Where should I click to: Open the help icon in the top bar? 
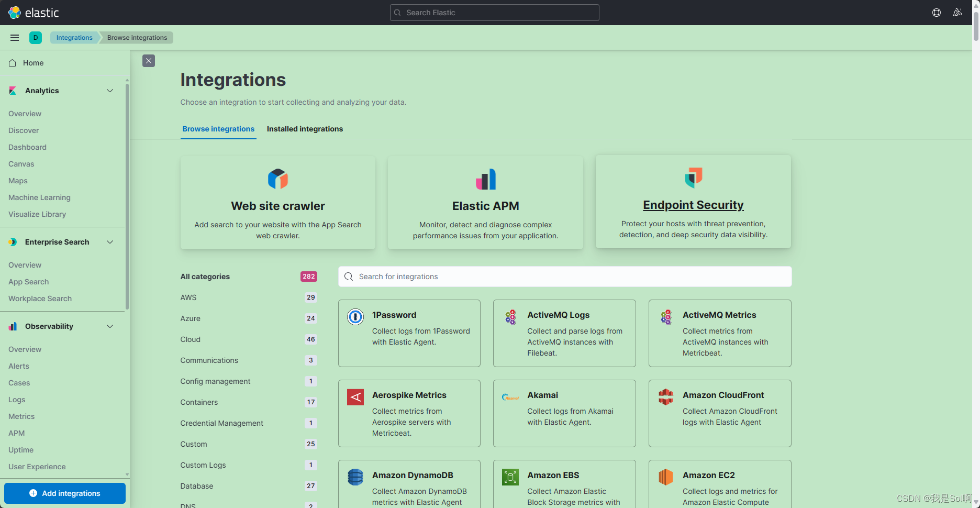(x=937, y=12)
